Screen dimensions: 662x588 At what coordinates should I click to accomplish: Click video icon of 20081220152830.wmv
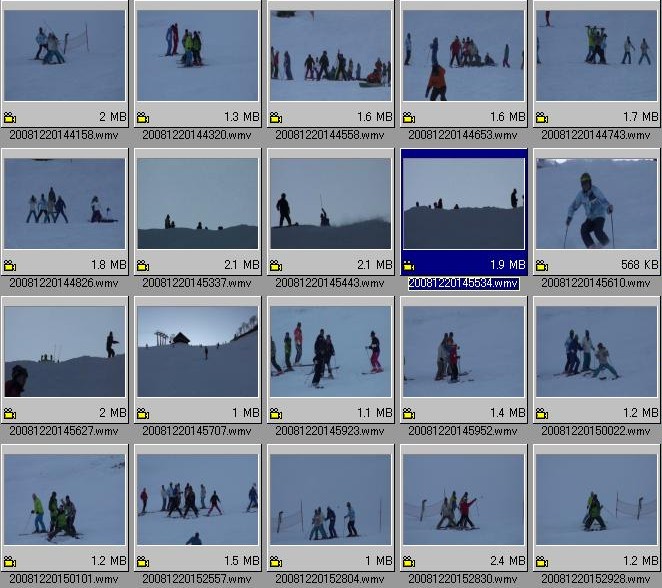click(409, 562)
